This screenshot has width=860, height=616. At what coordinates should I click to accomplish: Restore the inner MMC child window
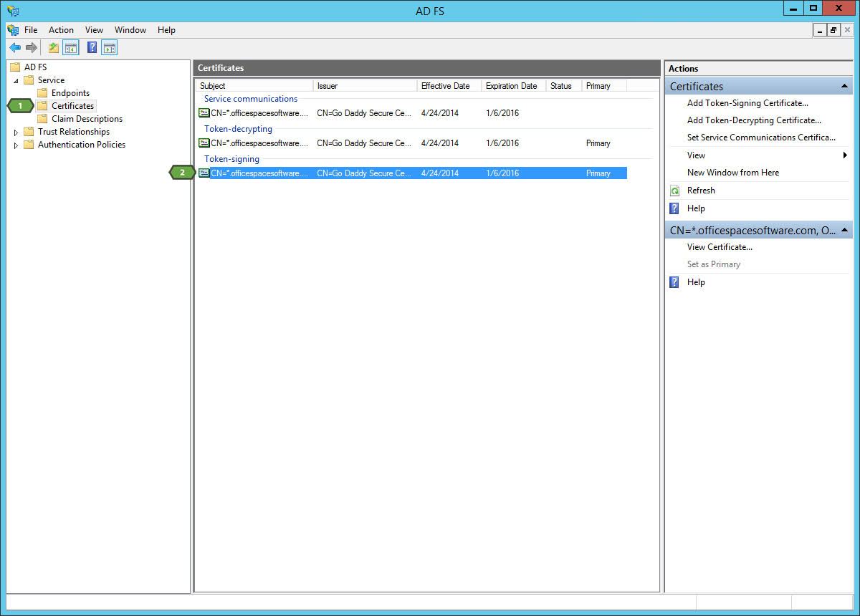pyautogui.click(x=833, y=30)
